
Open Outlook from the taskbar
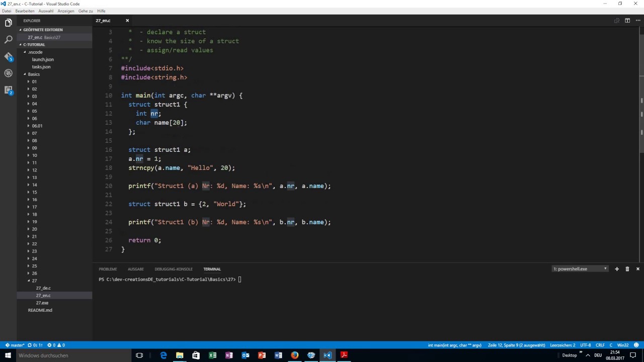(x=246, y=355)
